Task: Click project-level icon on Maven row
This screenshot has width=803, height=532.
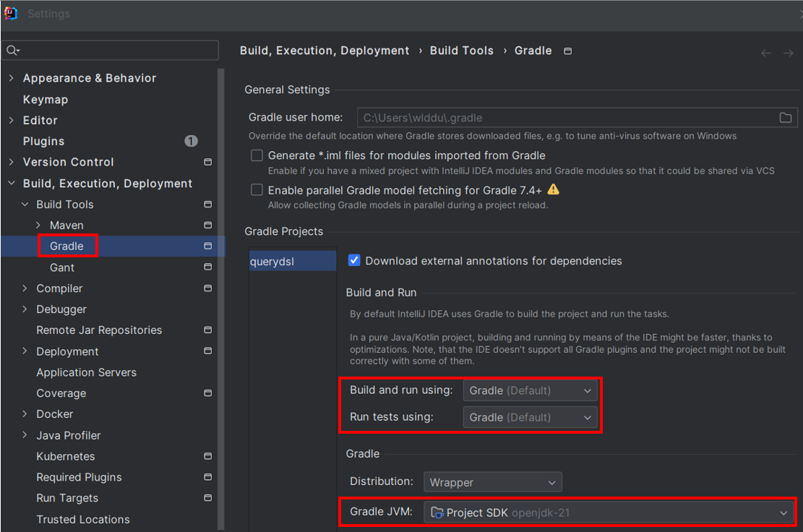Action: click(208, 226)
